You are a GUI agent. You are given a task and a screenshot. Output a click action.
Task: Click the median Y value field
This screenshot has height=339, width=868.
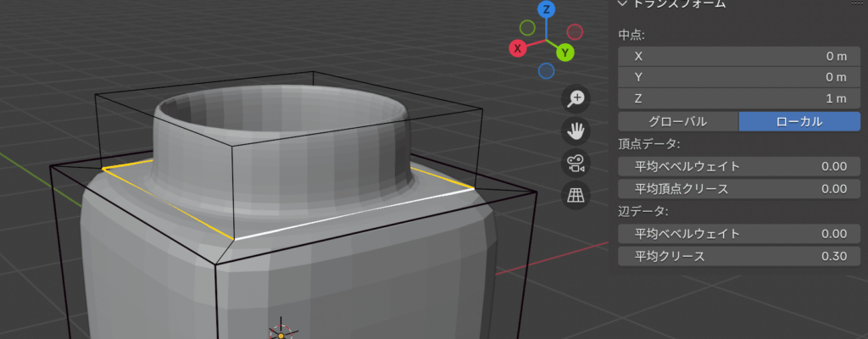point(738,77)
